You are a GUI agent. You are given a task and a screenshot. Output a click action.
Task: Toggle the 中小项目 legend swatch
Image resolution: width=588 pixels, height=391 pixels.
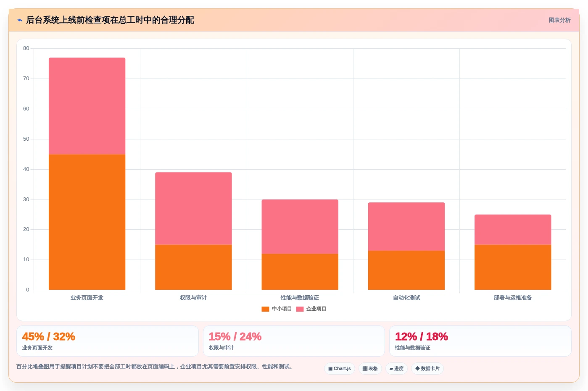click(x=265, y=309)
